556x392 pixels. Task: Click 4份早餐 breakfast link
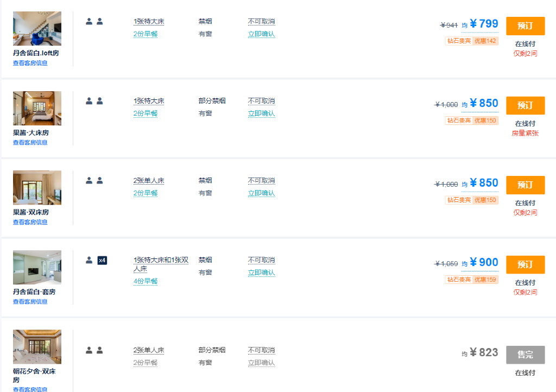146,281
